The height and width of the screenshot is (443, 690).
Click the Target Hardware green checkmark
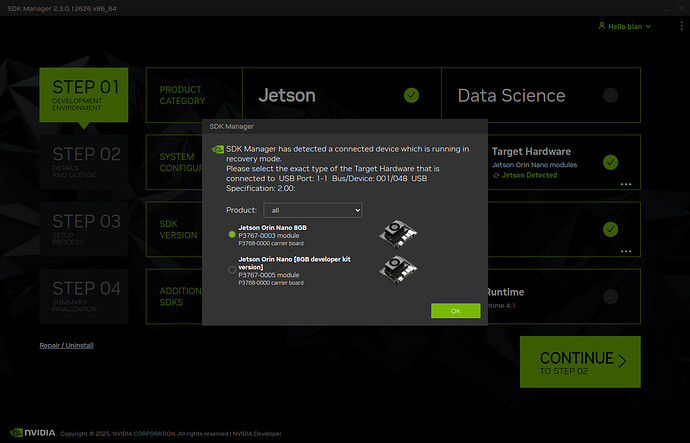pyautogui.click(x=610, y=162)
